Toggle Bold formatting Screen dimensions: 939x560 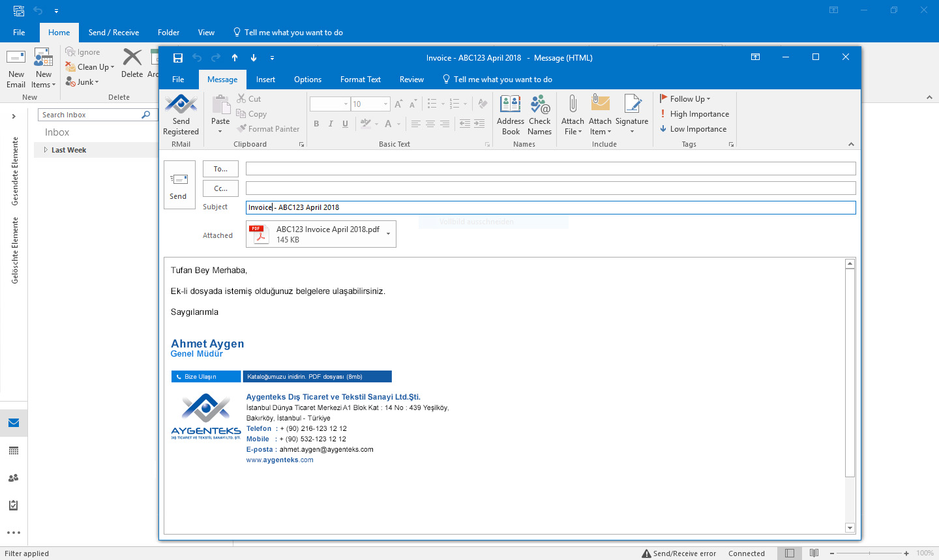(316, 124)
